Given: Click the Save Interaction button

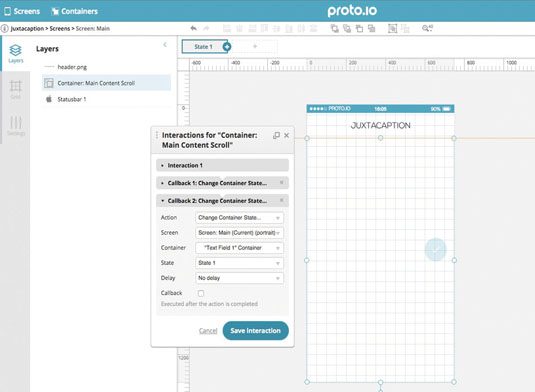Looking at the screenshot, I should 256,331.
